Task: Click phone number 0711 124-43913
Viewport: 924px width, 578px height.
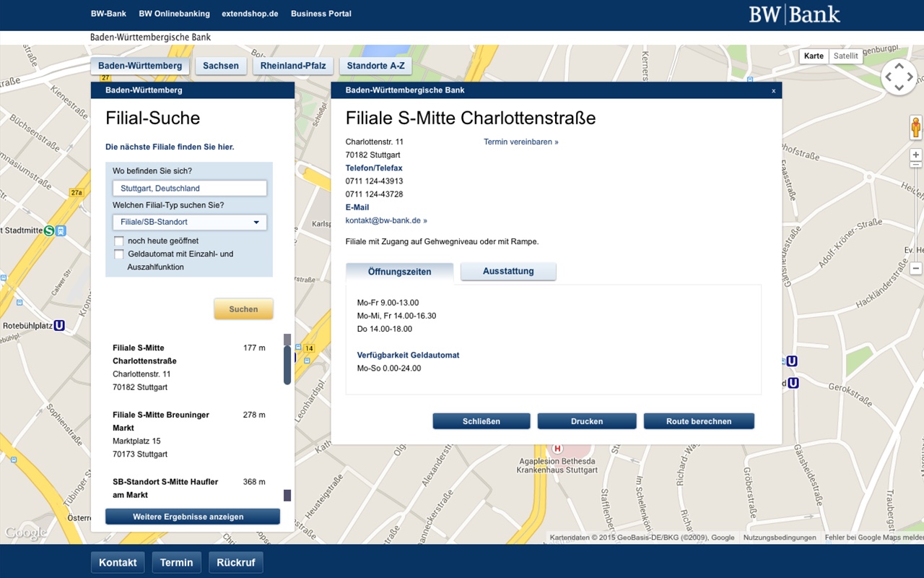Action: (374, 181)
